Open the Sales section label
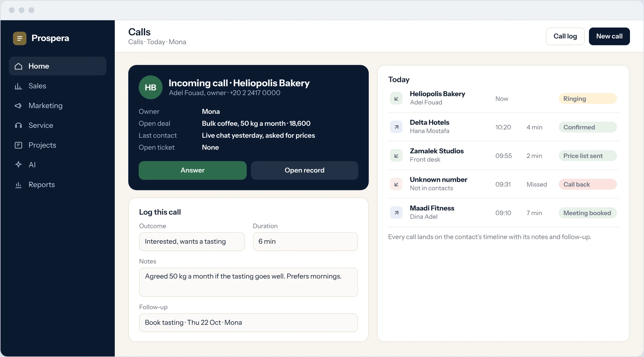644x357 pixels. pyautogui.click(x=37, y=86)
